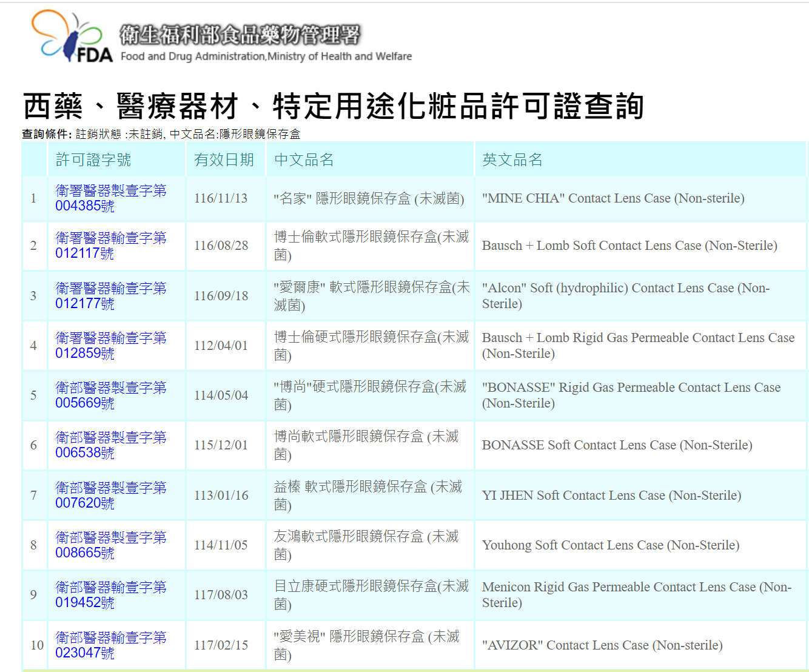Select Chinese name "名家" 隱形眼鏡保存盒
Screen dimensions: 809x672
tap(369, 198)
